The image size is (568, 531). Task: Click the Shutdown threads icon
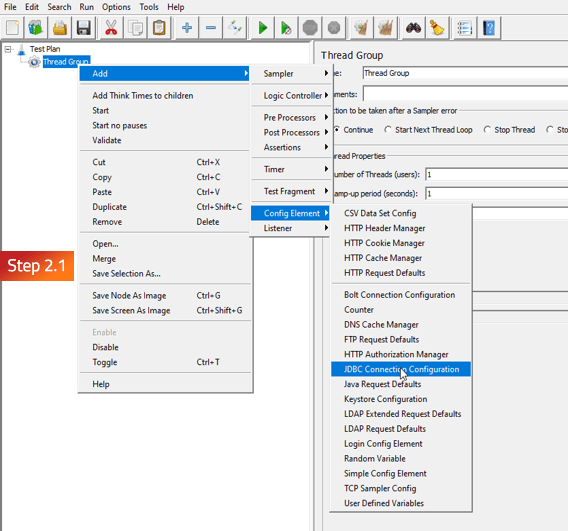tap(334, 28)
